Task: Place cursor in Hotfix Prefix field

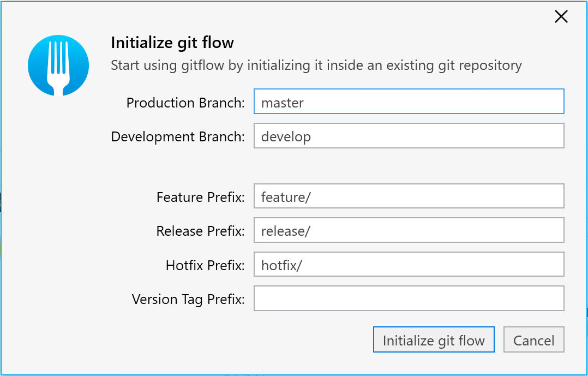Action: [409, 264]
